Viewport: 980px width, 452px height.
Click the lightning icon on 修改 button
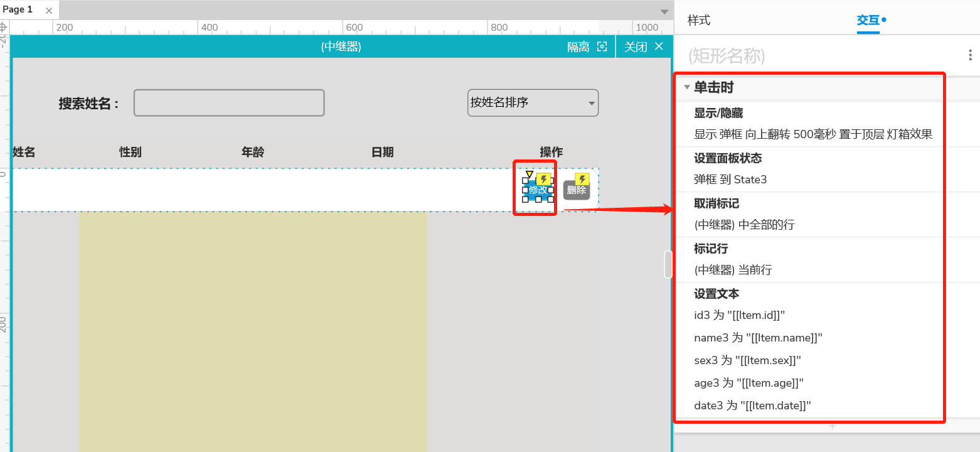pyautogui.click(x=544, y=180)
